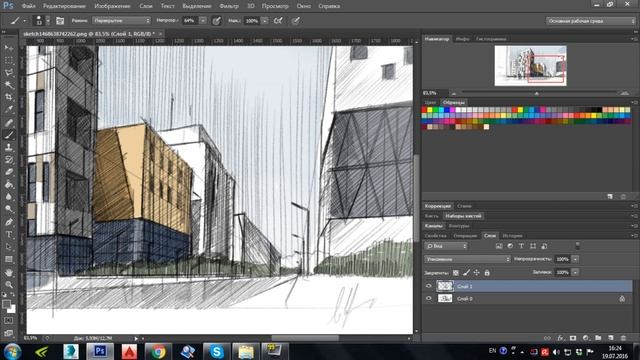Open the Изображение menu
The width and height of the screenshot is (640, 360).
coord(112,6)
